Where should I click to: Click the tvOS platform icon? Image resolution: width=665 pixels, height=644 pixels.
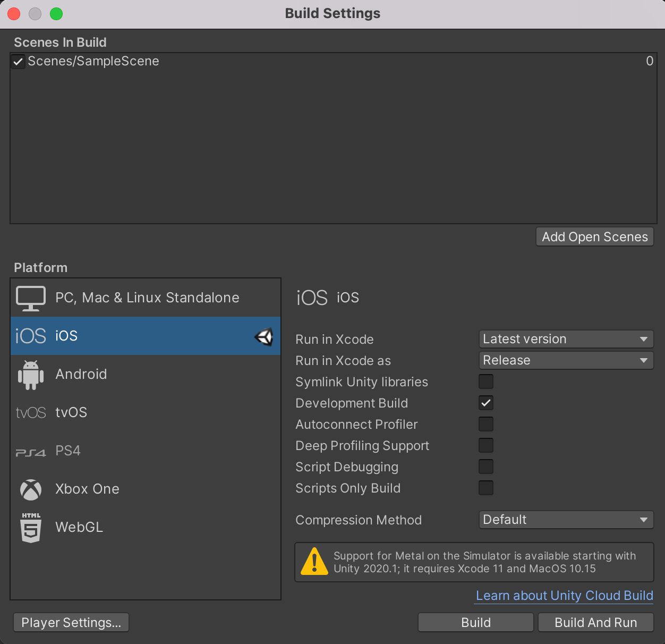click(x=31, y=413)
